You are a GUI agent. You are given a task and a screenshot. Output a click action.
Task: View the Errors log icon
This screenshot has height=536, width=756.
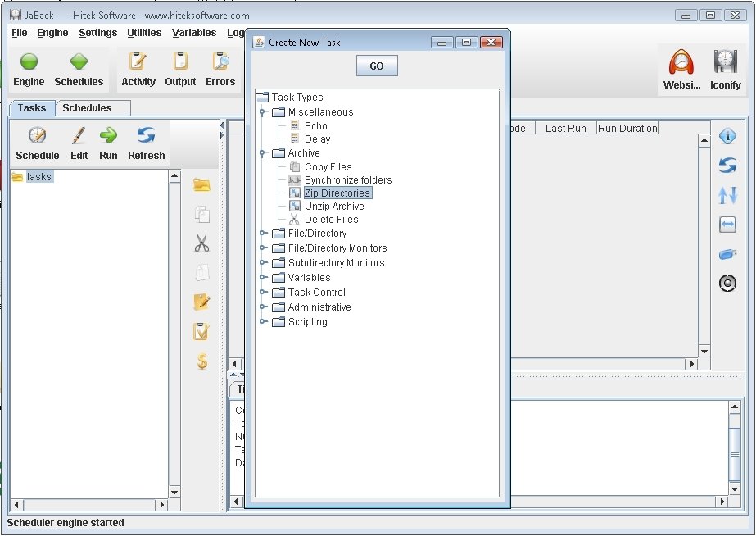[x=220, y=61]
